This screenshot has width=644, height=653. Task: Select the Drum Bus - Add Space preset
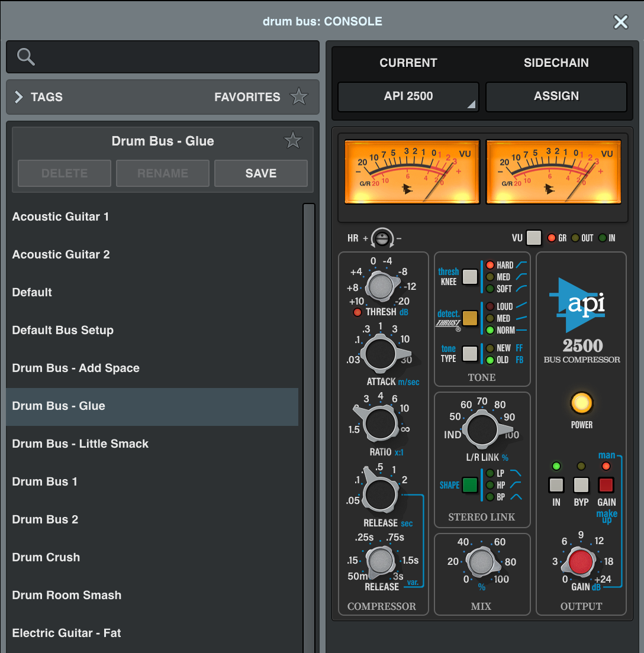(152, 368)
